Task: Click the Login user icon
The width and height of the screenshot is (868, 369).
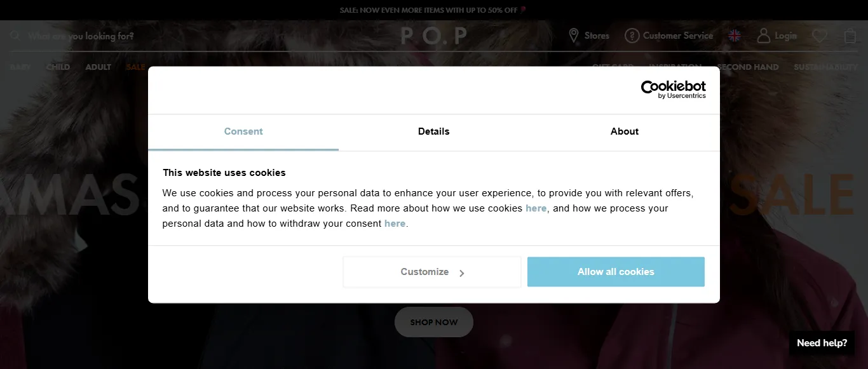Action: coord(763,36)
